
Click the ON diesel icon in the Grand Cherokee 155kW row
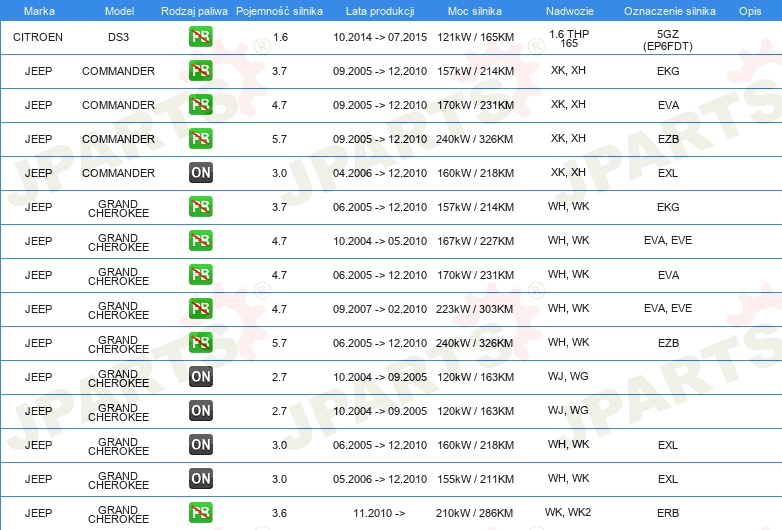(200, 479)
